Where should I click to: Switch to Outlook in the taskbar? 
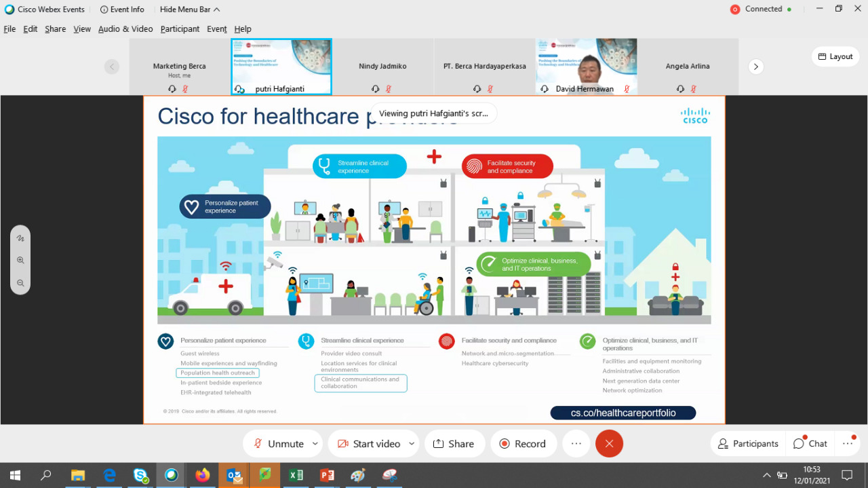(234, 475)
